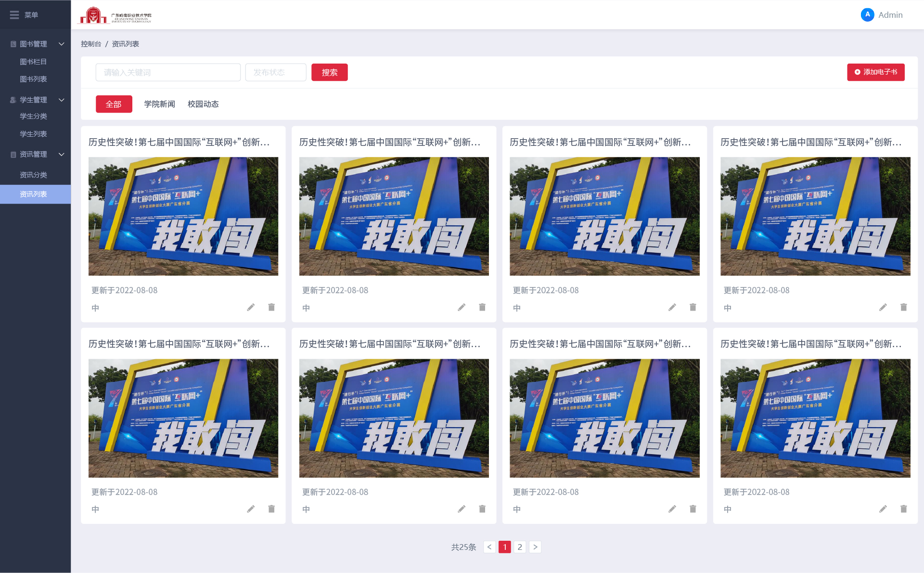The image size is (924, 573).
Task: Click the 添加电子书 button
Action: pos(876,72)
